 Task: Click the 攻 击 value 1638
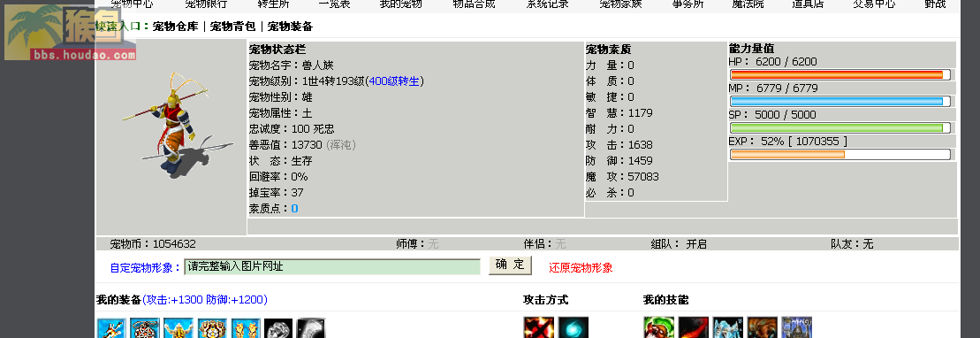click(x=640, y=145)
